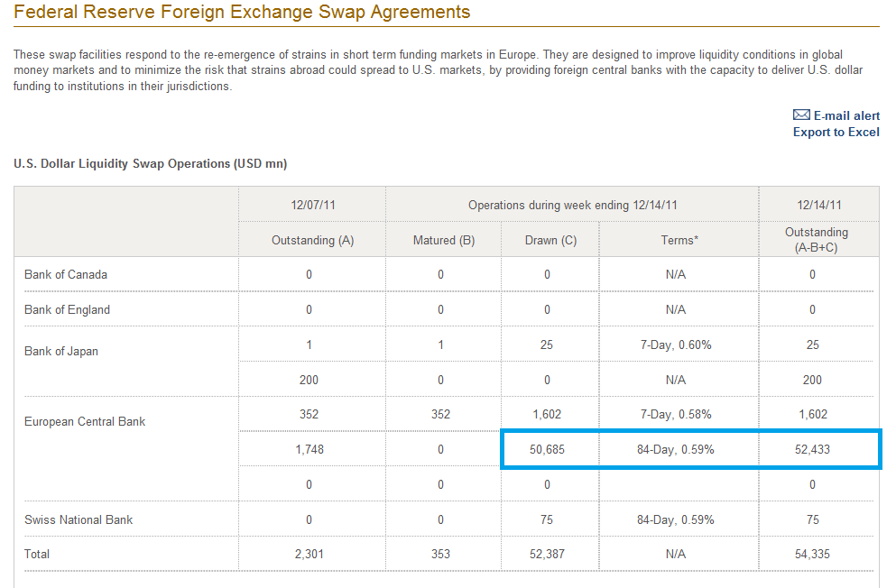Click the Export to Excel link
Screen dimensions: 896x588
click(836, 132)
